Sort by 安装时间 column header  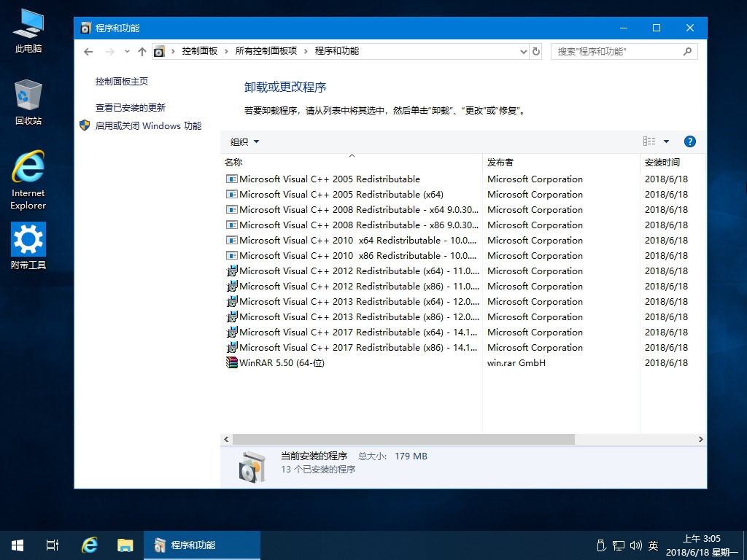coord(672,163)
